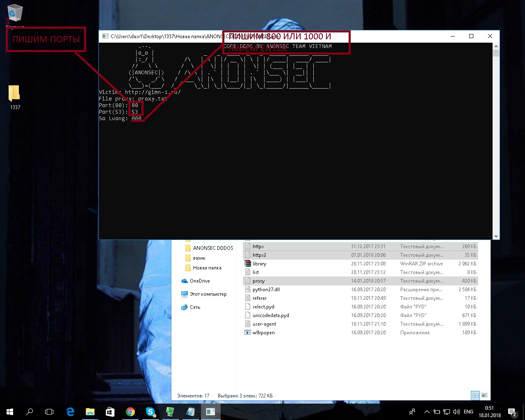Click the Microsoft Store taskbar icon
Image resolution: width=525 pixels, height=420 pixels.
click(x=110, y=412)
